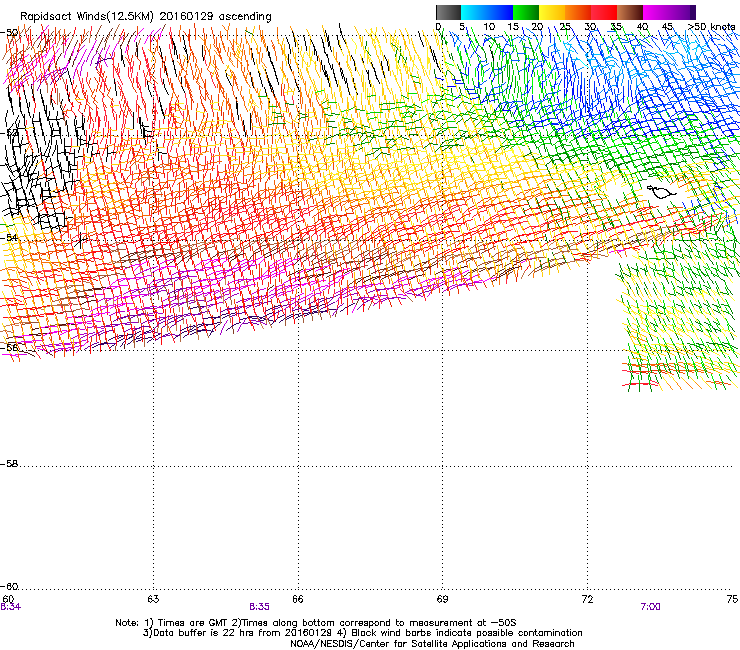Click the orange 25-30 knots color bar segment
Screen dimensions: 740x650
pos(578,12)
